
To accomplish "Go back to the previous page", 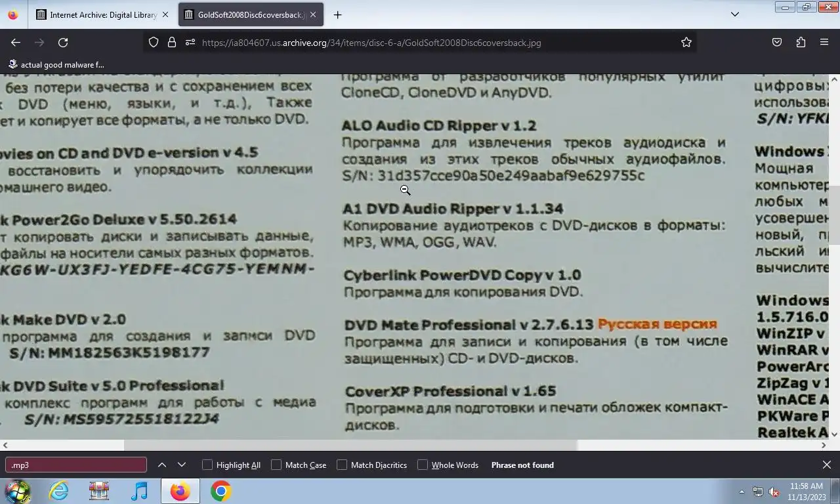I will tap(16, 43).
